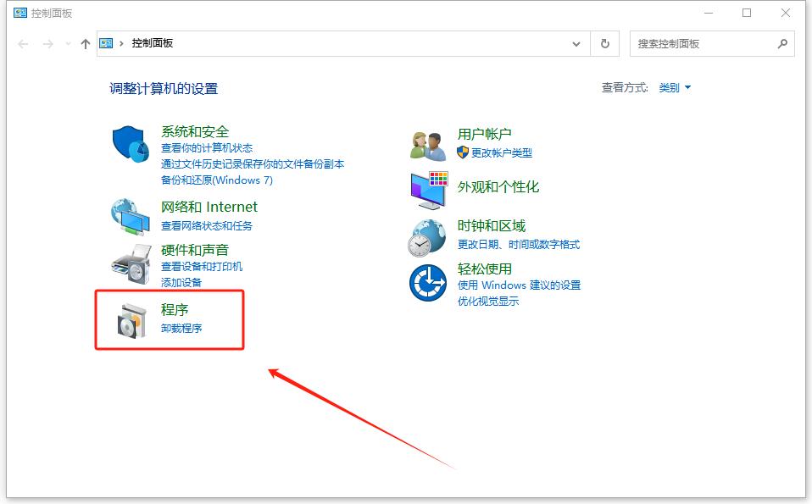The image size is (812, 504).
Task: Open the 类别 view-by dropdown
Action: pyautogui.click(x=675, y=87)
